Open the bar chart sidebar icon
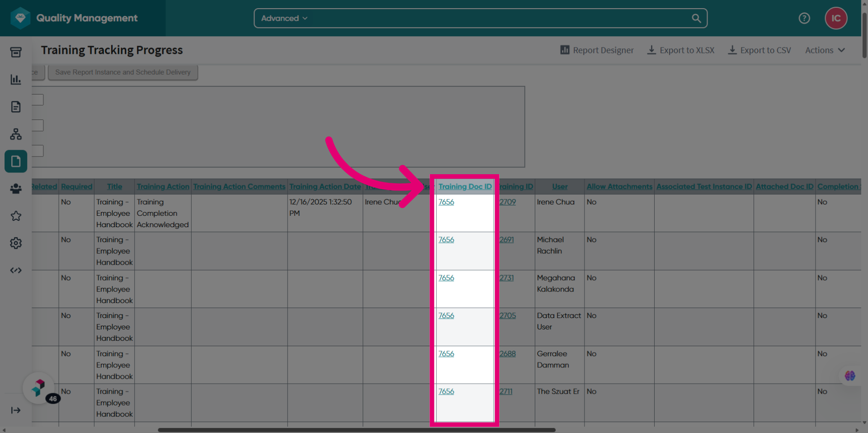Screen dimensions: 868x433 (16, 79)
